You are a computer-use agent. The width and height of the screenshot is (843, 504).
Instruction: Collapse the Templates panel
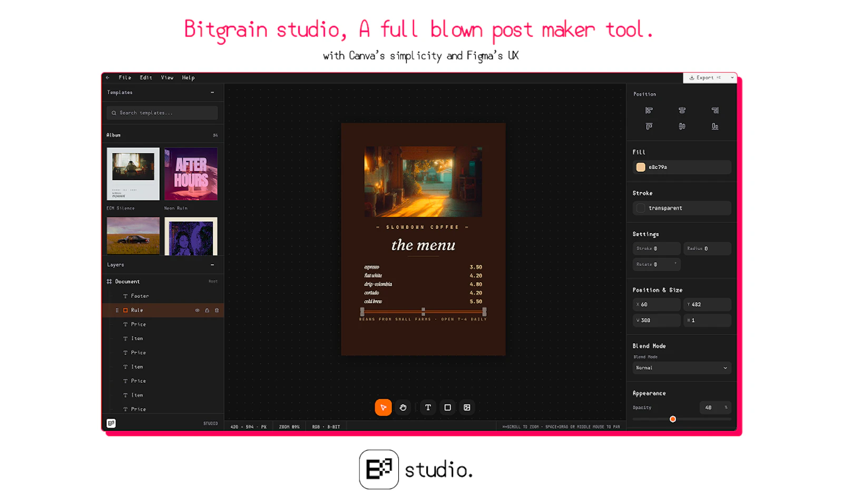tap(212, 92)
